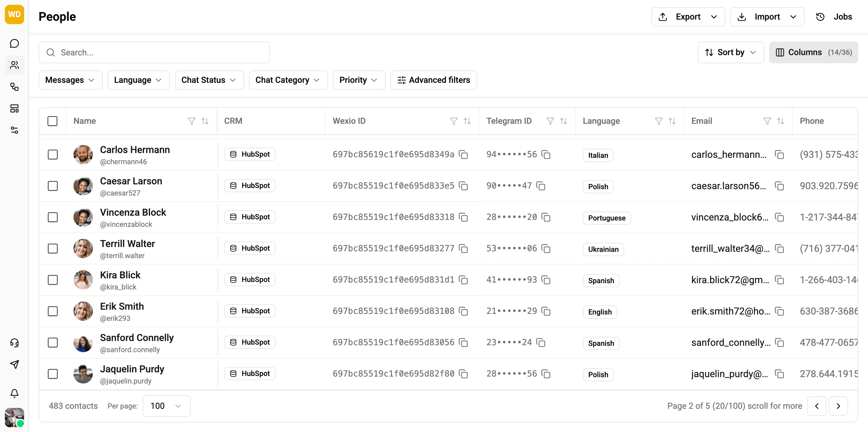Image resolution: width=868 pixels, height=432 pixels.
Task: Open the automation settings sidebar icon
Action: (14, 130)
